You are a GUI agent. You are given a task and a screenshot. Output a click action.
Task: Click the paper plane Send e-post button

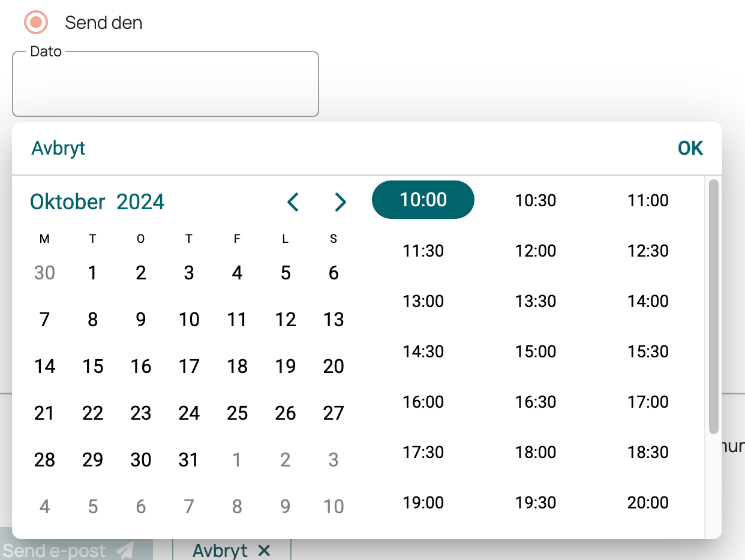tap(76, 549)
